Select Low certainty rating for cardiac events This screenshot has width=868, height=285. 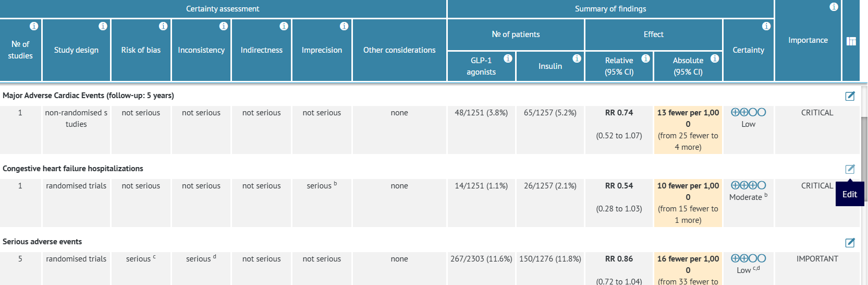(x=748, y=118)
